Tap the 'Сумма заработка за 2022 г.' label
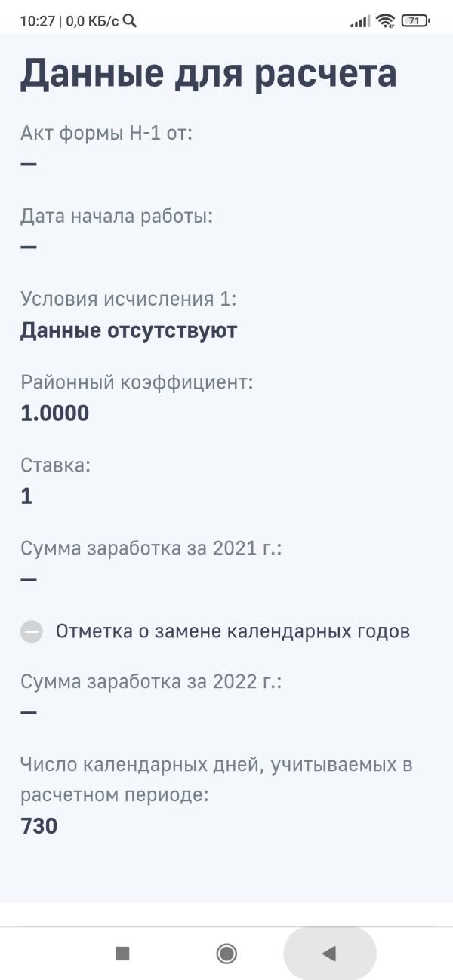453x980 pixels. coord(151,682)
